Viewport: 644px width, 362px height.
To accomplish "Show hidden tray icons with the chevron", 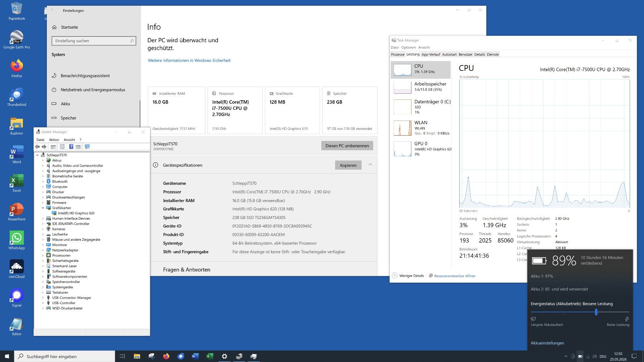I will [x=566, y=356].
